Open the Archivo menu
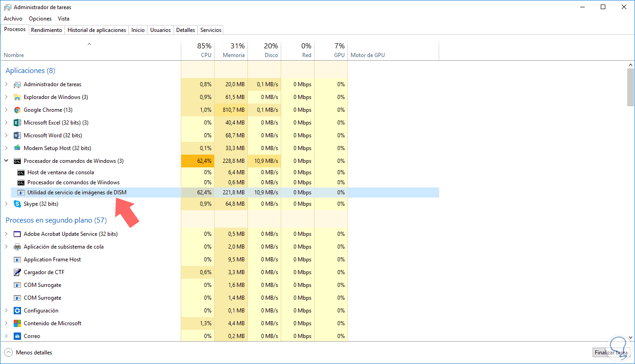The image size is (635, 364). [13, 19]
